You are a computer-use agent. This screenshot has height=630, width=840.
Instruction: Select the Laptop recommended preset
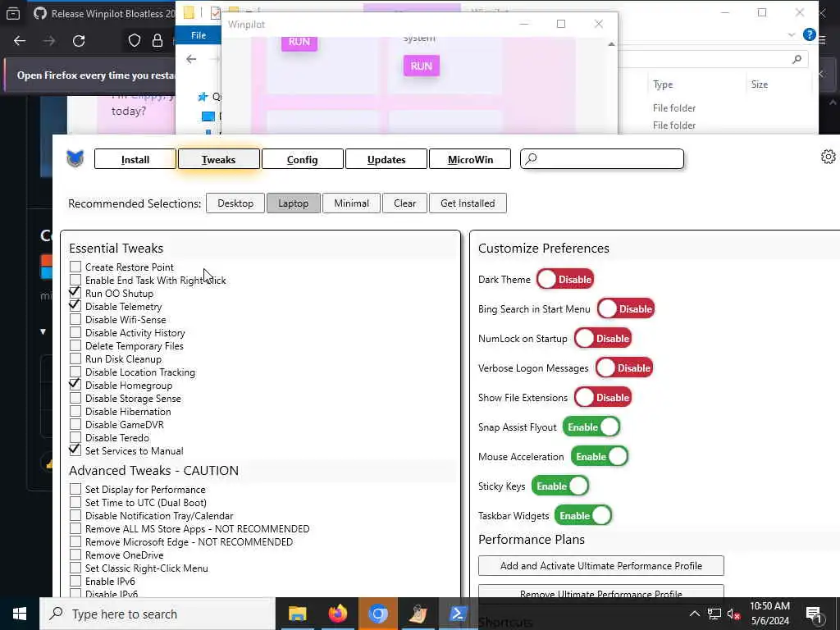pyautogui.click(x=293, y=203)
